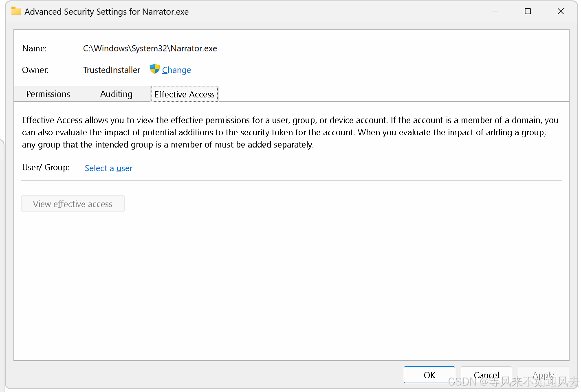Click the Effective Access description paragraph
The image size is (581, 392).
point(290,132)
